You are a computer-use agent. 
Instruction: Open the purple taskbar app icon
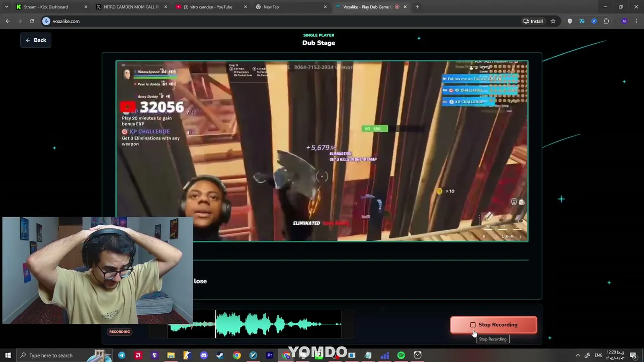(154, 355)
